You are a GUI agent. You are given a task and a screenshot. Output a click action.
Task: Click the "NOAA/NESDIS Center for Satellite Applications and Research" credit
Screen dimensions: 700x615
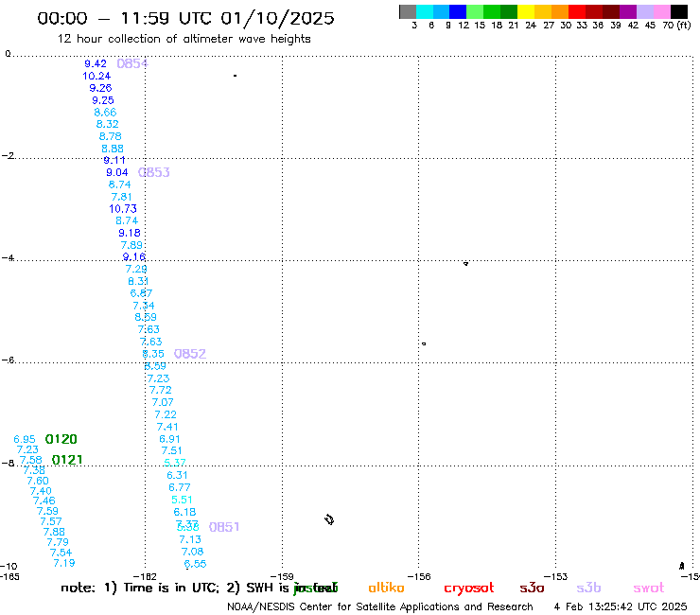point(380,606)
